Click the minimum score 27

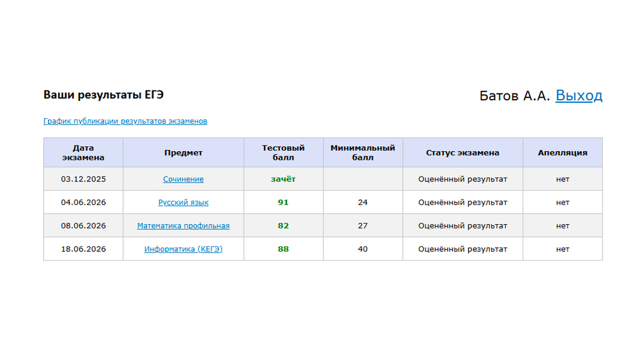tap(363, 226)
